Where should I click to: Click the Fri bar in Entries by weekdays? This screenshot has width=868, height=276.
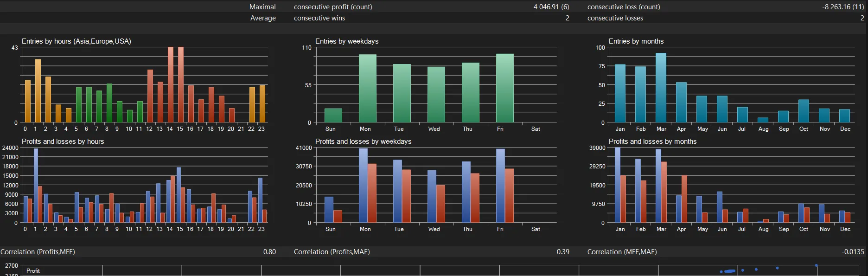pos(505,88)
